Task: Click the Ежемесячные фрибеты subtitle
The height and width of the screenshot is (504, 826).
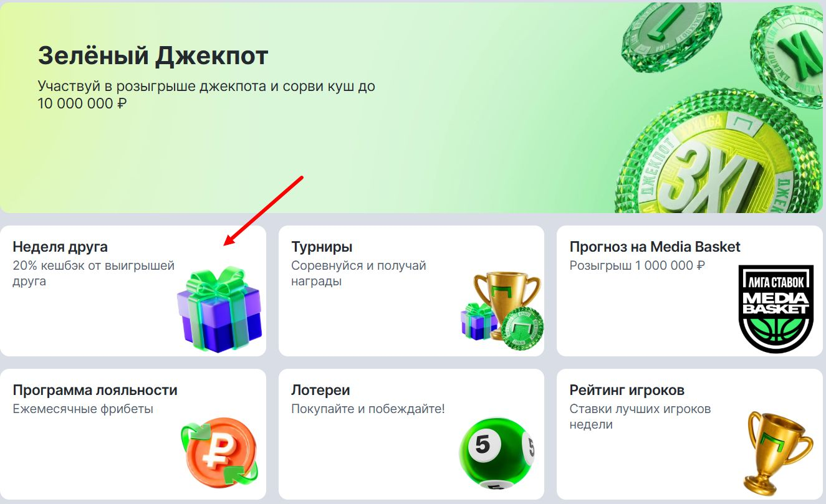Action: click(x=83, y=409)
